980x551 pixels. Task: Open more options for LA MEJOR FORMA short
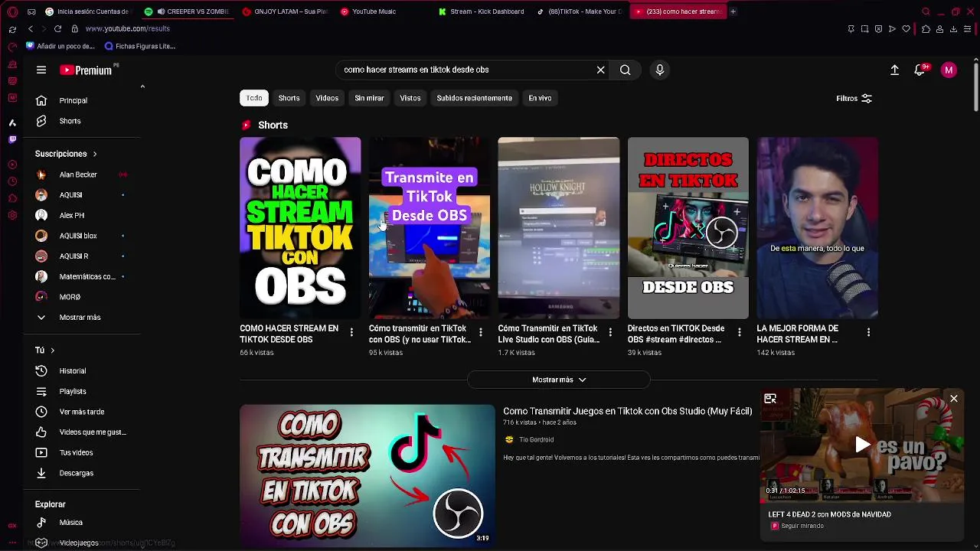pos(868,332)
